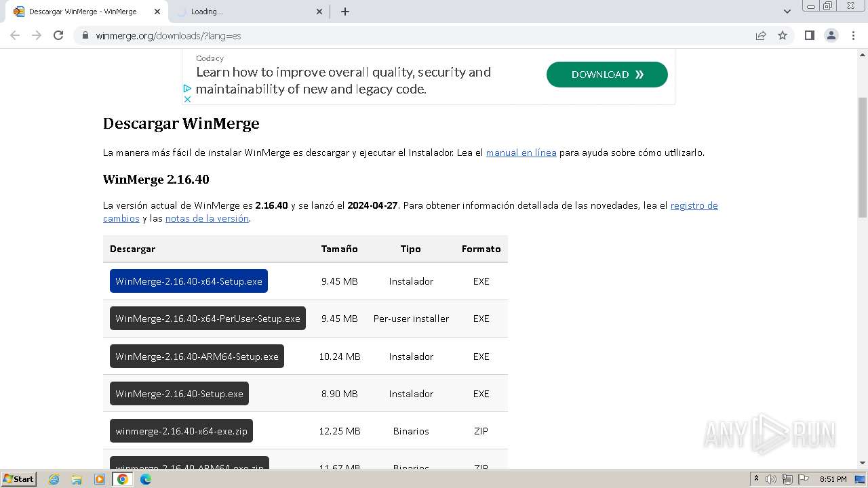The image size is (868, 488).
Task: Click the ad DOWNLOAD button
Action: [607, 75]
